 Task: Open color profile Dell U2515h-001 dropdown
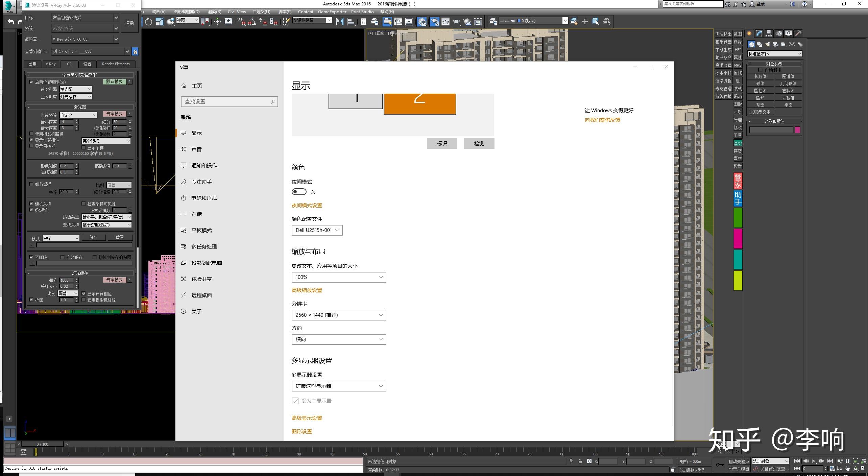tap(317, 230)
